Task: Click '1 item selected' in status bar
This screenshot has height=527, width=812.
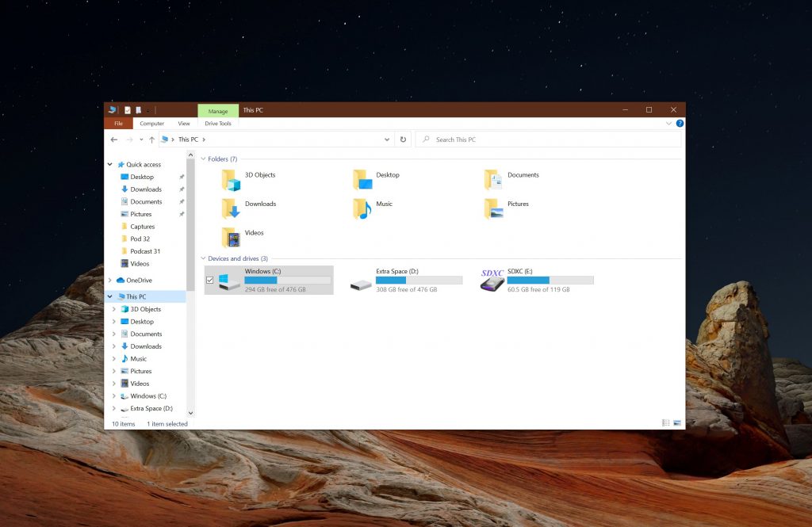Action: (167, 424)
